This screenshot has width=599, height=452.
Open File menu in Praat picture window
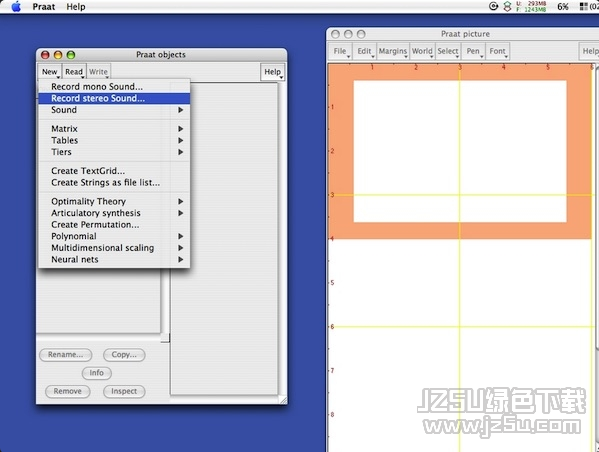click(340, 51)
